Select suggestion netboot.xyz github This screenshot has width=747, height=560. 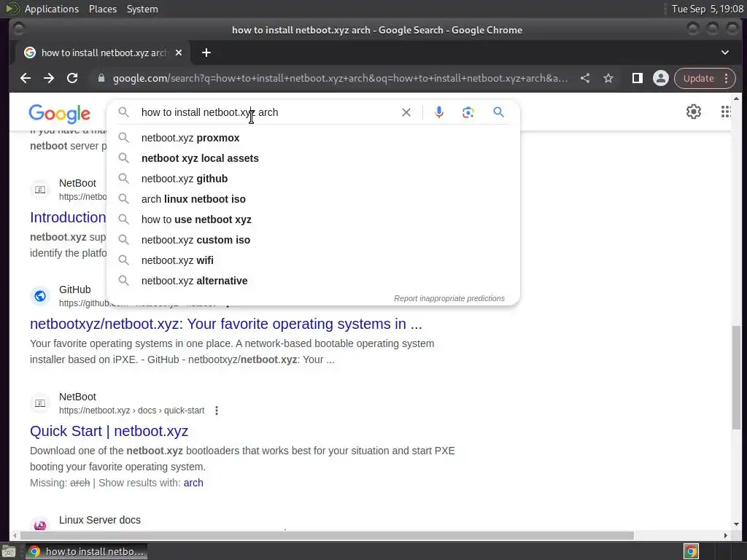coord(314,179)
